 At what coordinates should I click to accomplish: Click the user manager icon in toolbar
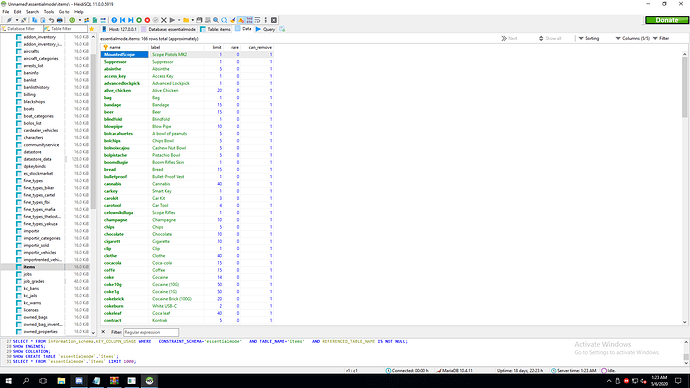click(x=86, y=20)
